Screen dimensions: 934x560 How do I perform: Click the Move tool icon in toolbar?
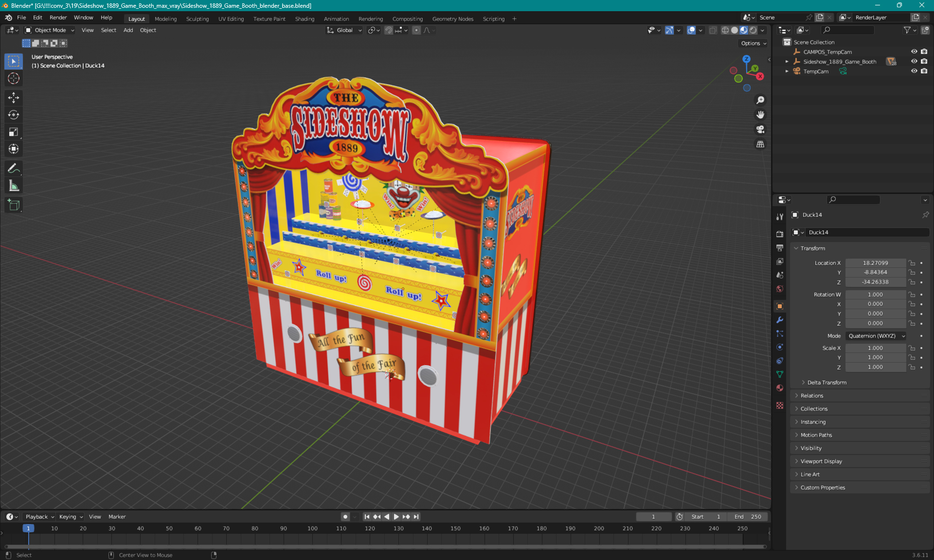pos(15,98)
